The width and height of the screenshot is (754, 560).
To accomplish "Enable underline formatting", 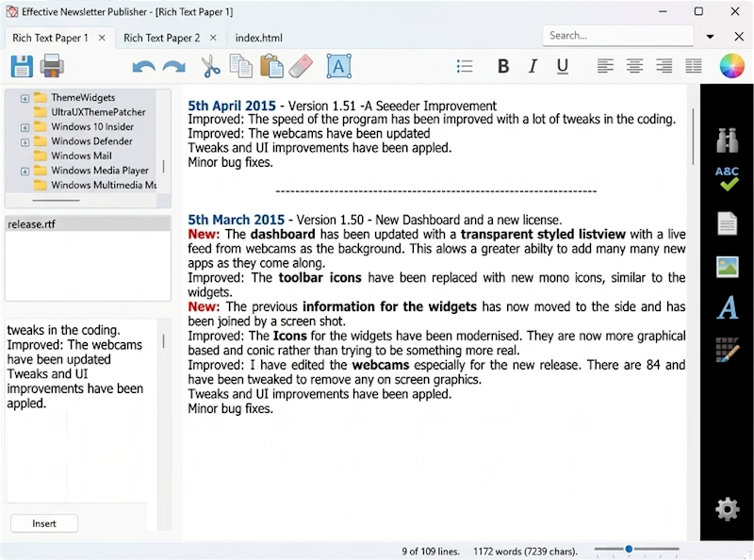I will pos(562,66).
